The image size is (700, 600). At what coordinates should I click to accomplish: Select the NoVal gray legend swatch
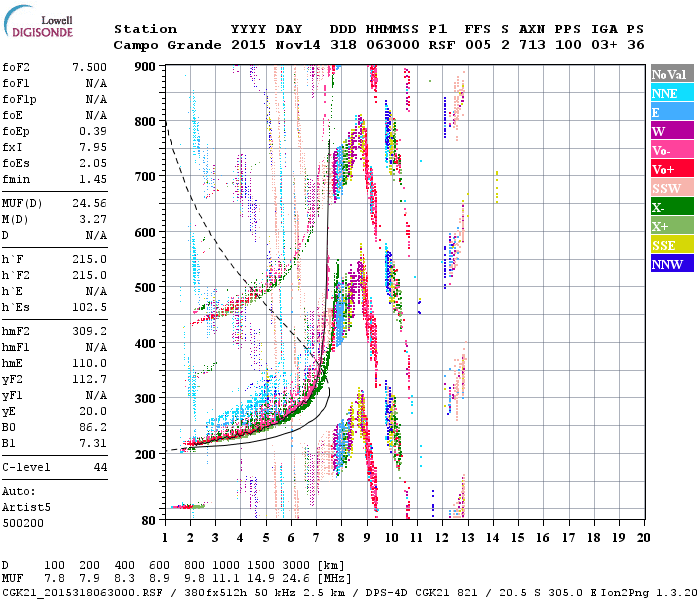(672, 74)
